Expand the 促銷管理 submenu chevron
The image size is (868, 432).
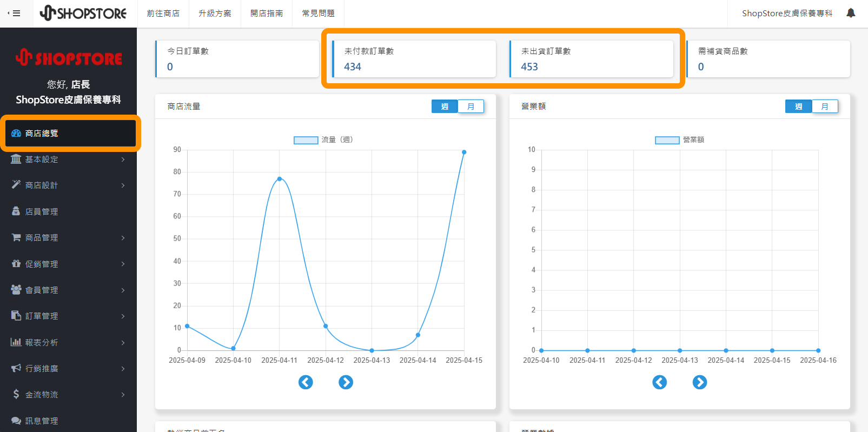point(123,264)
